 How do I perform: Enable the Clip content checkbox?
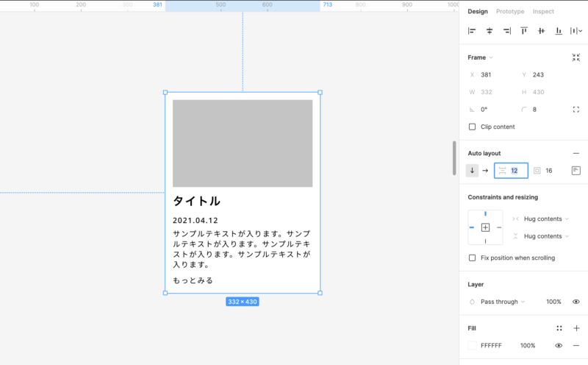(472, 127)
